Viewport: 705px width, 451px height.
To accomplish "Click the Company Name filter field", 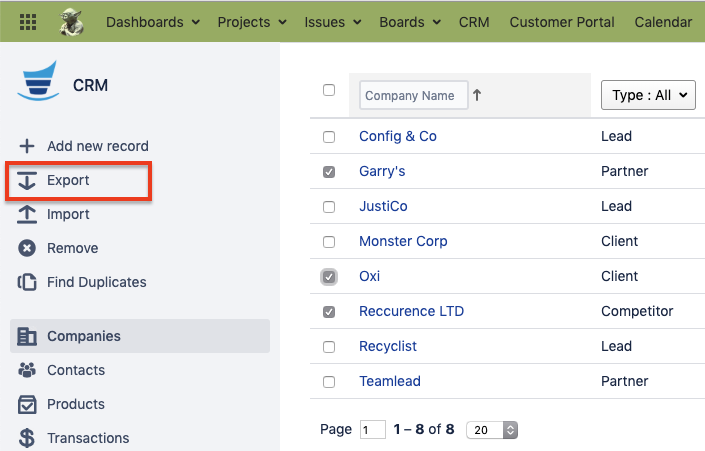I will [x=412, y=96].
